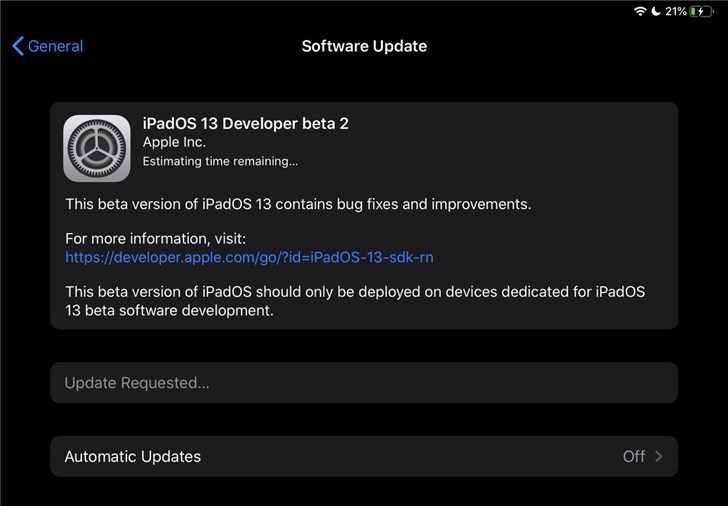Tap the Wi-Fi status icon
This screenshot has height=506, width=728.
pyautogui.click(x=640, y=11)
